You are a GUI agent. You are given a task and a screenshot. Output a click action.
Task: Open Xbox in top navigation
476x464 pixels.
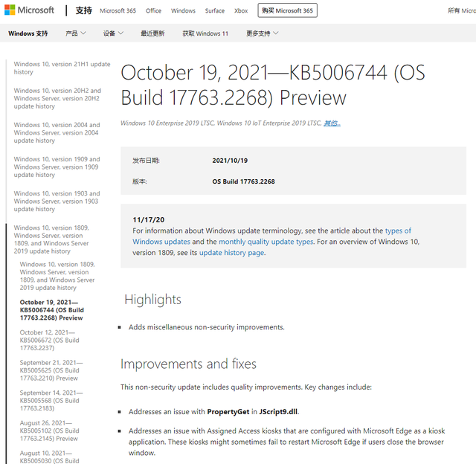[241, 10]
